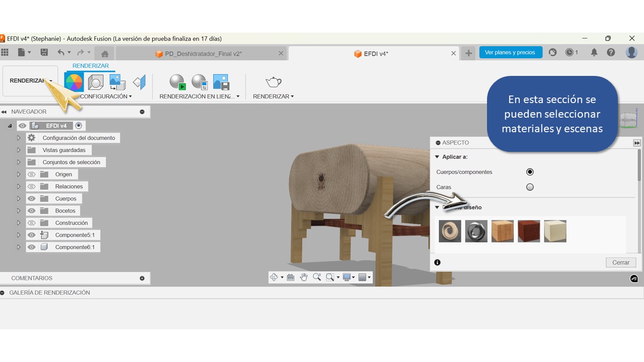Viewport: 644px width, 362px height.
Task: Start the In-canvas Render icon
Action: [x=177, y=82]
